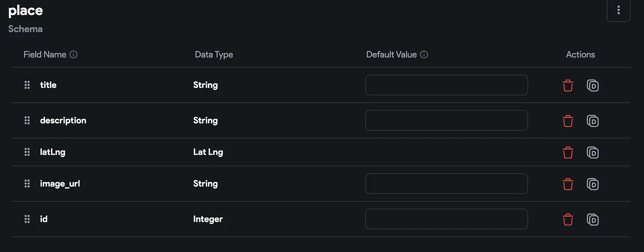Focus the id default value box

click(x=446, y=219)
